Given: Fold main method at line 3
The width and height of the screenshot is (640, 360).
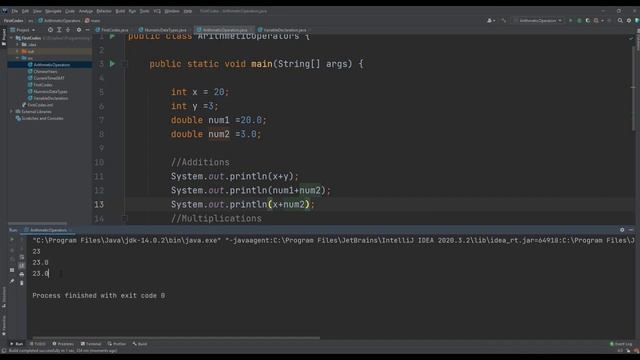Looking at the screenshot, I should [x=125, y=64].
